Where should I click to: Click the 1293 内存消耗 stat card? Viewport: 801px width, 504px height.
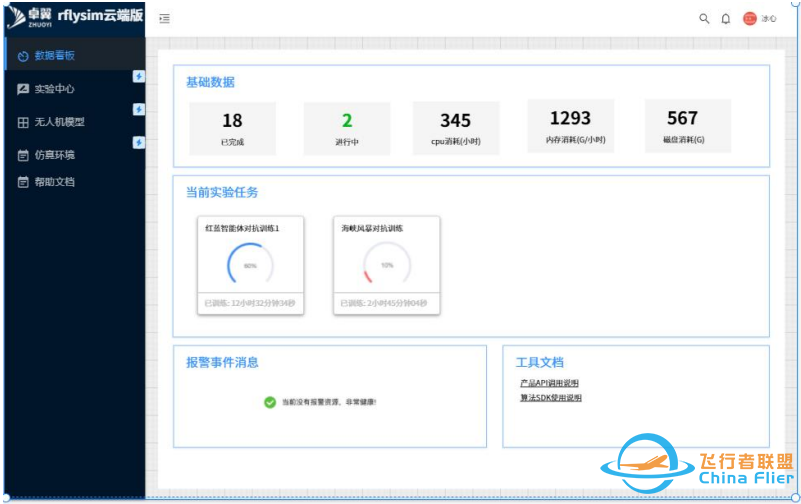(571, 126)
